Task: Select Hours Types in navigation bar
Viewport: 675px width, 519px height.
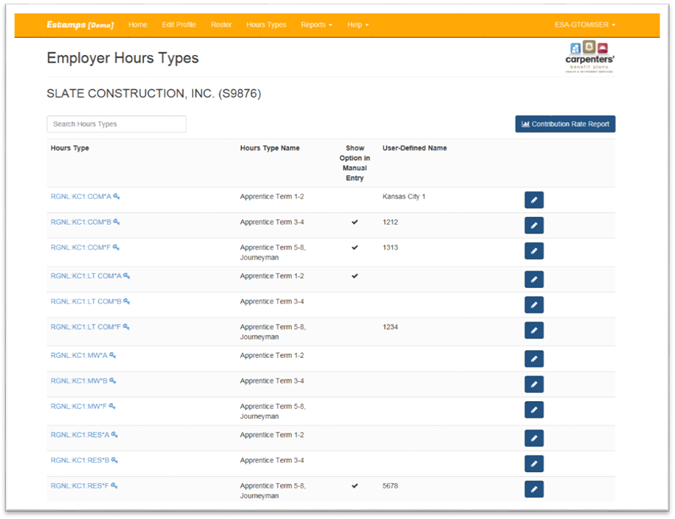Action: 266,24
